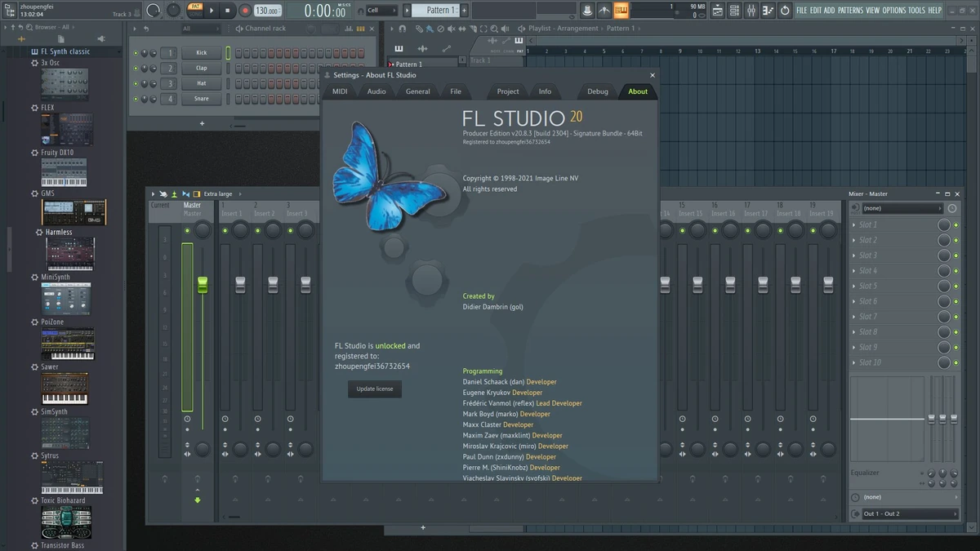Click the Playlist magnet snap icon

point(403,29)
